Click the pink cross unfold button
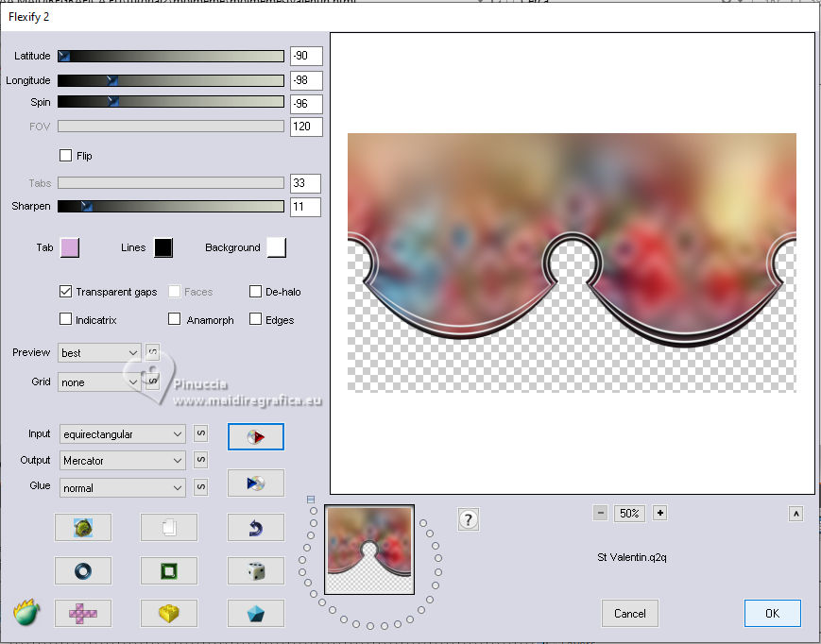This screenshot has width=821, height=644. [83, 613]
